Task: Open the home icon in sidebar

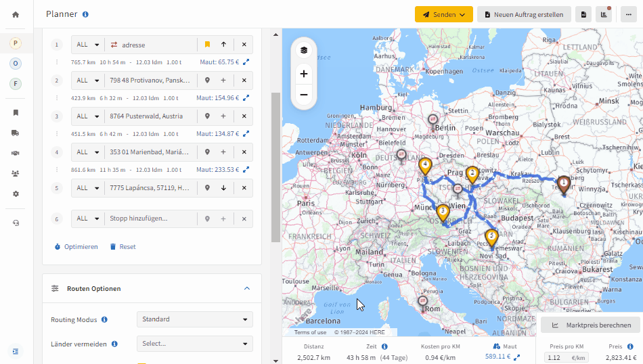Action: click(16, 15)
